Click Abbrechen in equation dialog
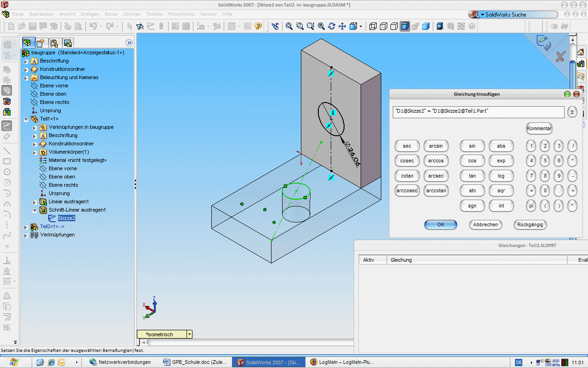The image size is (588, 368). click(x=486, y=224)
